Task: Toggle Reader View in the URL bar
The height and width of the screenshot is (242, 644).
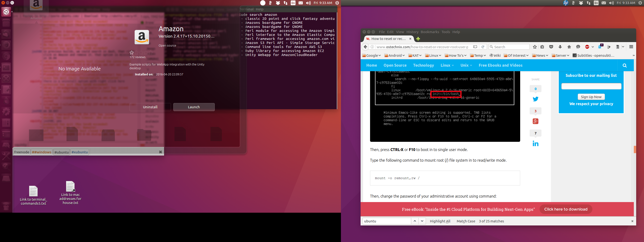Action: coord(475,47)
